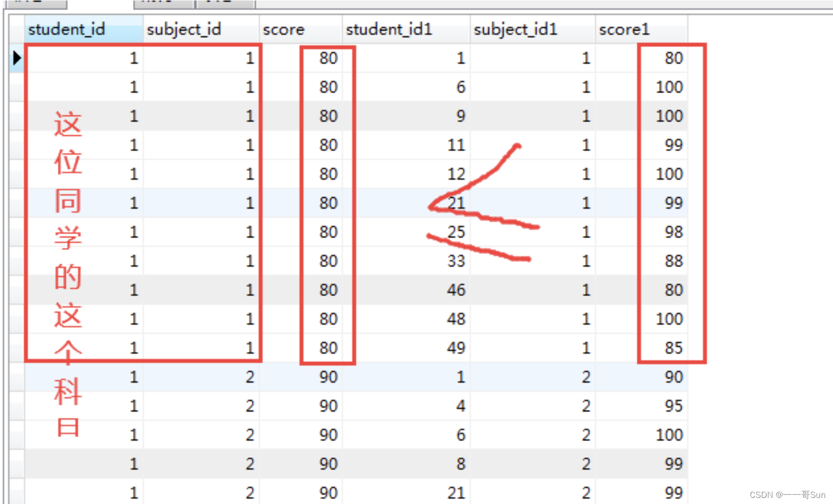Image resolution: width=833 pixels, height=504 pixels.
Task: Select the student_id1 cell containing 4
Action: pyautogui.click(x=406, y=406)
